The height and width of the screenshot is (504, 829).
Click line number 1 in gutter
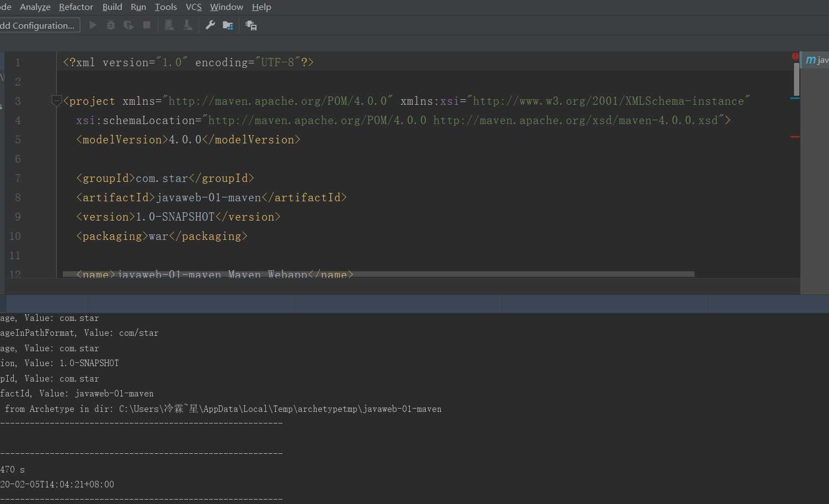tap(18, 62)
